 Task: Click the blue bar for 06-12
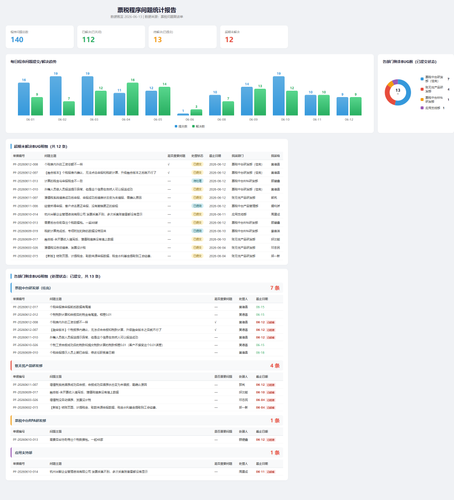pyautogui.click(x=342, y=106)
